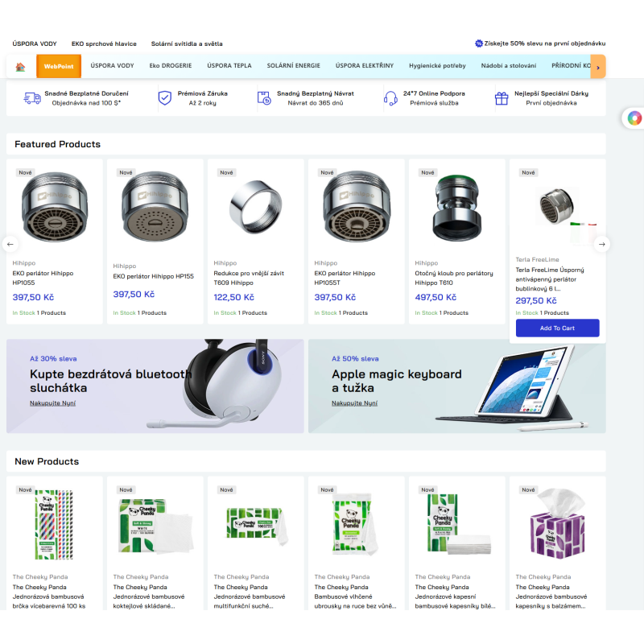Go to SOLÁRNÍ ENERGIE category

(x=293, y=66)
